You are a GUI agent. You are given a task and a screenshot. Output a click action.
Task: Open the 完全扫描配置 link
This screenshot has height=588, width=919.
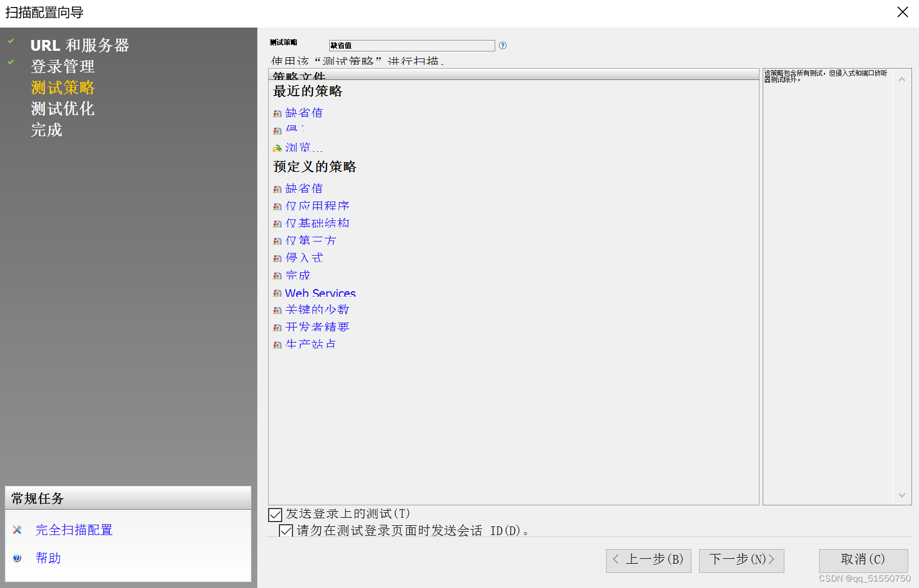point(74,530)
